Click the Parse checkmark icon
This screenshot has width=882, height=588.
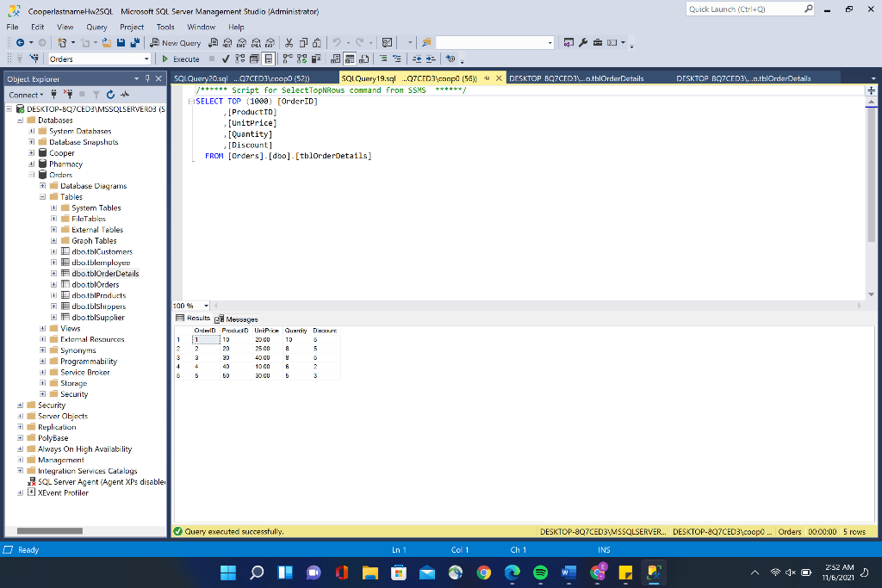coord(226,59)
